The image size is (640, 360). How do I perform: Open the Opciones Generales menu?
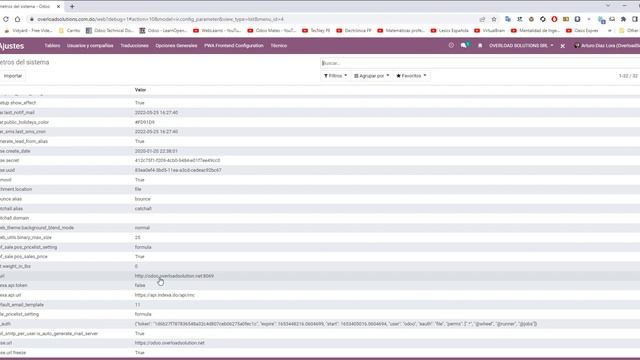point(176,46)
